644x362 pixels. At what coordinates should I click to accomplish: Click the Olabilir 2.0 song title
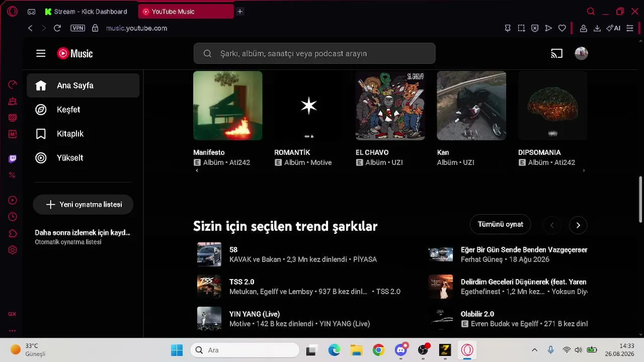pos(477,314)
